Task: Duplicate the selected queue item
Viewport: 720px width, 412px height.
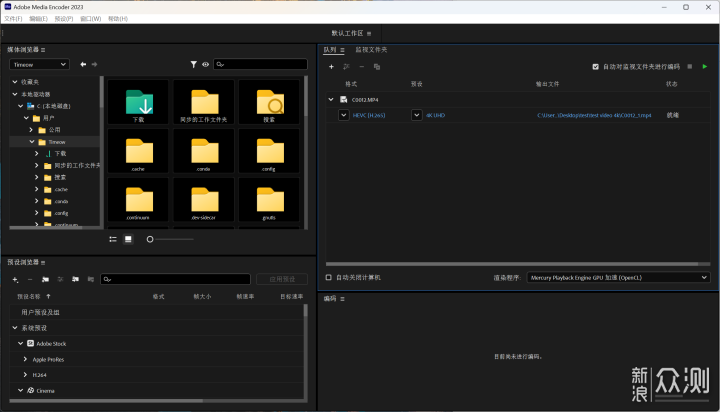Action: (x=377, y=67)
